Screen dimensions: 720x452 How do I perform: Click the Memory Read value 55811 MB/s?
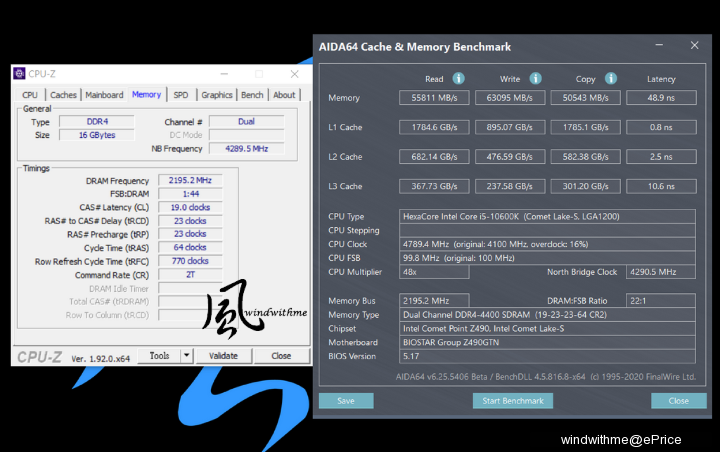point(434,98)
